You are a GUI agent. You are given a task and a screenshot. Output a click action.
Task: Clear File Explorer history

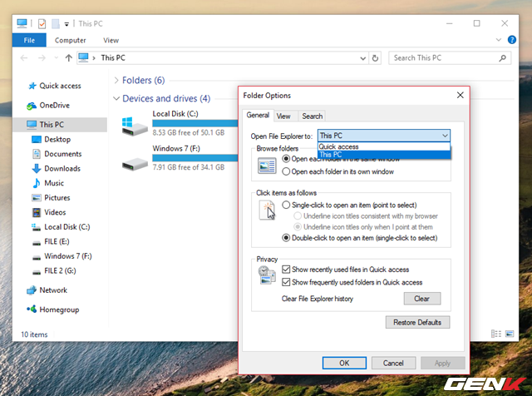point(422,299)
